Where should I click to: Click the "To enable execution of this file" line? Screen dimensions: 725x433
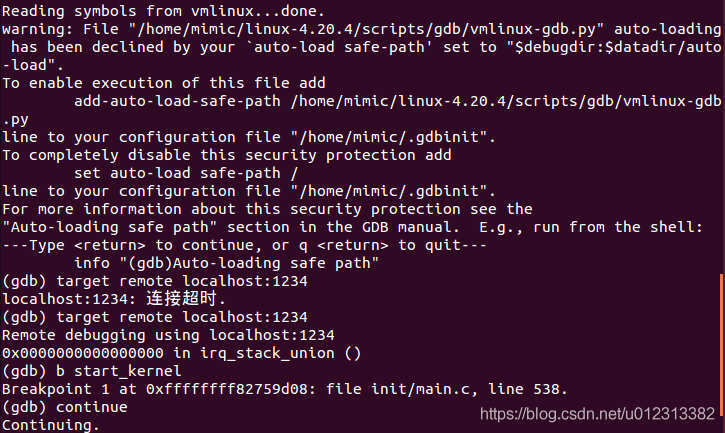[x=146, y=82]
